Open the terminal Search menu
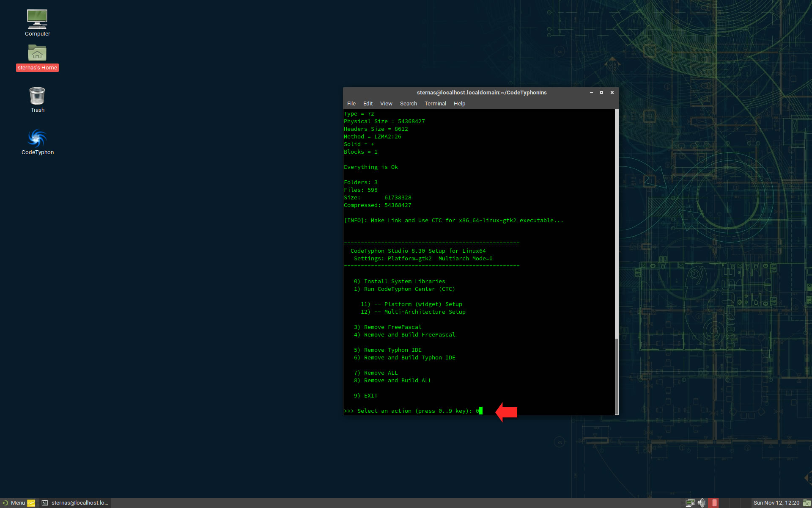812x508 pixels. [x=409, y=104]
